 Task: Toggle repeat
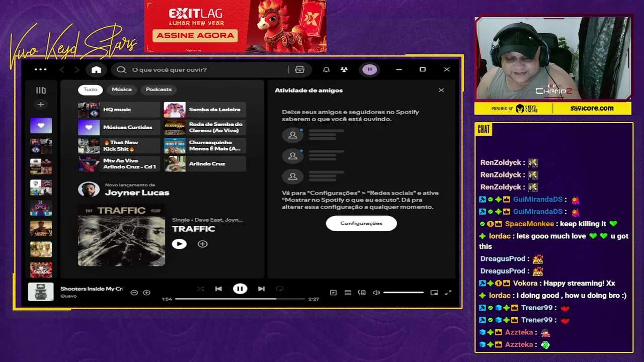(x=280, y=289)
